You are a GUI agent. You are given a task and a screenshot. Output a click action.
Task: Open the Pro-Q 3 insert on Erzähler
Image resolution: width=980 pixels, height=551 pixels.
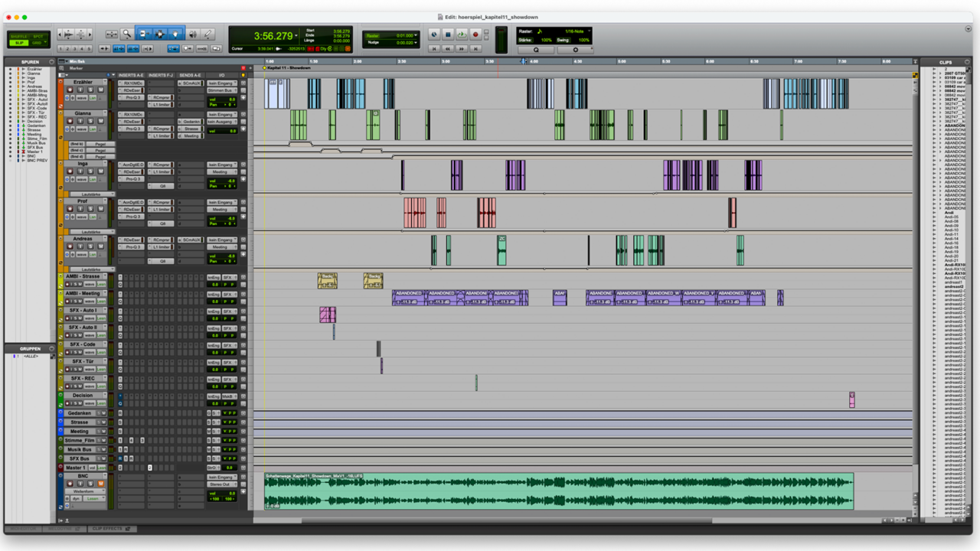point(131,97)
